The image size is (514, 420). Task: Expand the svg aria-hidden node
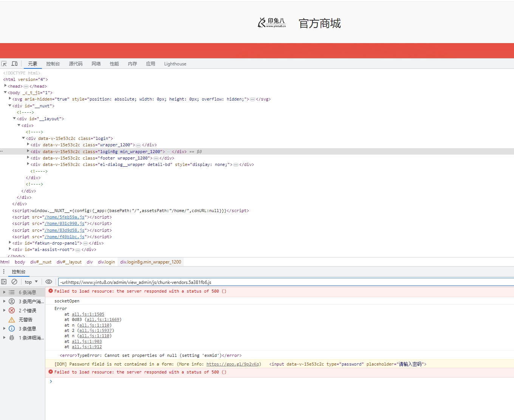[x=10, y=99]
